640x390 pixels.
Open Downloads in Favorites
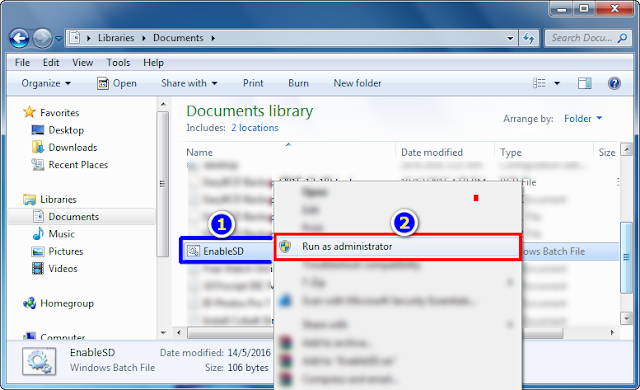point(73,147)
